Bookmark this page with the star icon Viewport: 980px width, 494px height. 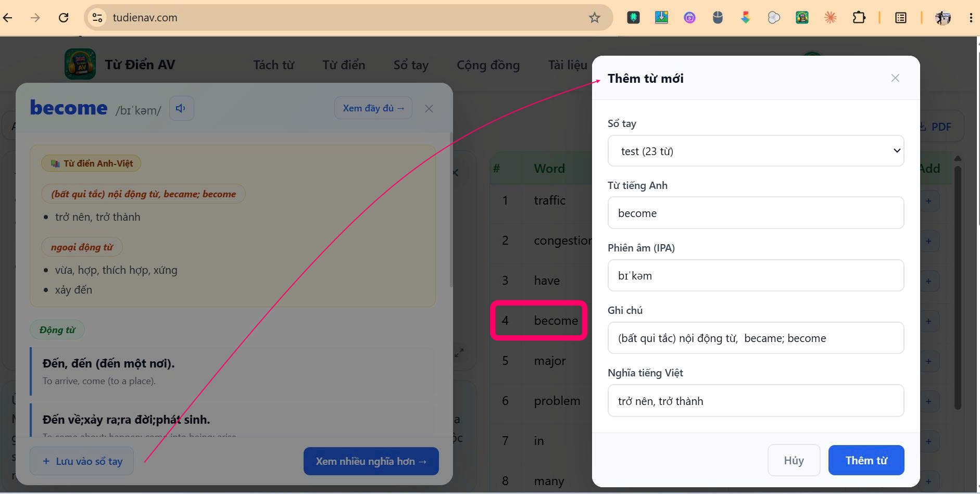(x=595, y=18)
